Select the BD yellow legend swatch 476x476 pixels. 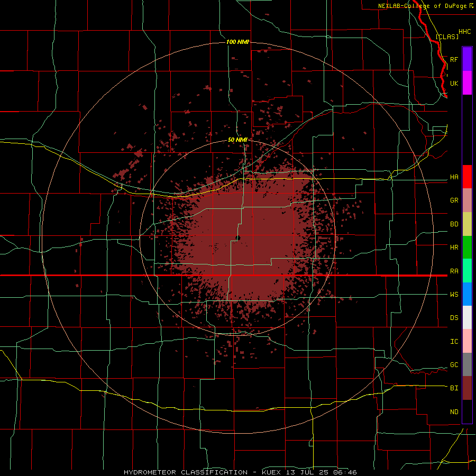click(467, 224)
